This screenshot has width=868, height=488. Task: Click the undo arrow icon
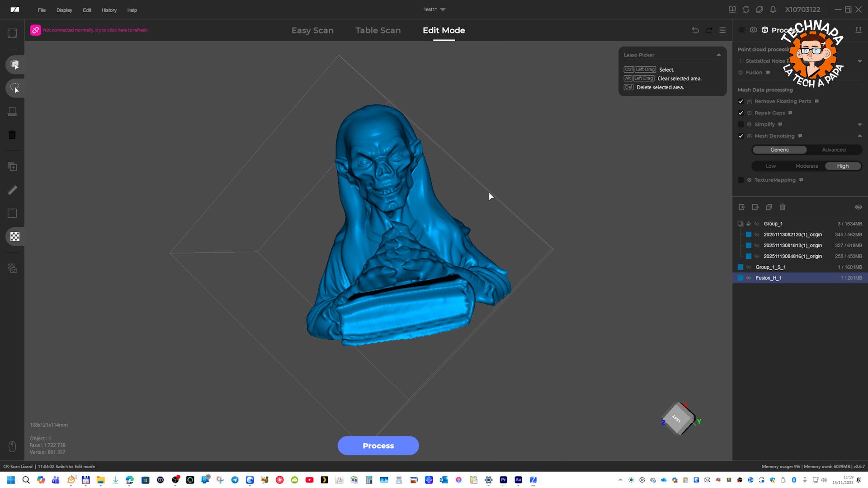[695, 30]
